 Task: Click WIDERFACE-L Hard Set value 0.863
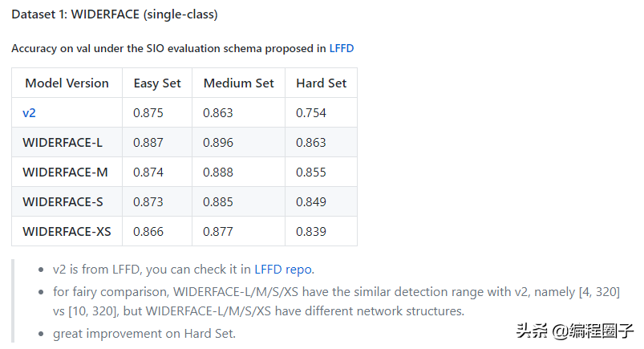tap(310, 143)
